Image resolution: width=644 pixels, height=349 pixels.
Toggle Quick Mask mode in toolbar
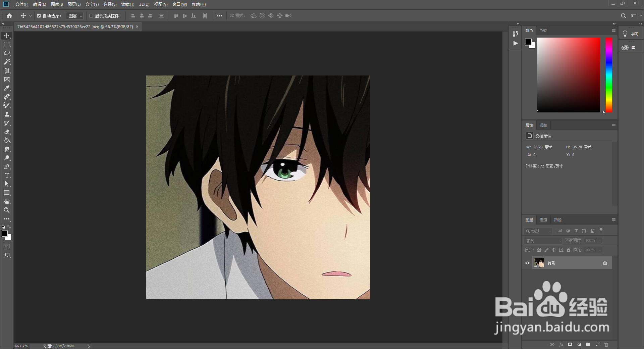(x=7, y=246)
